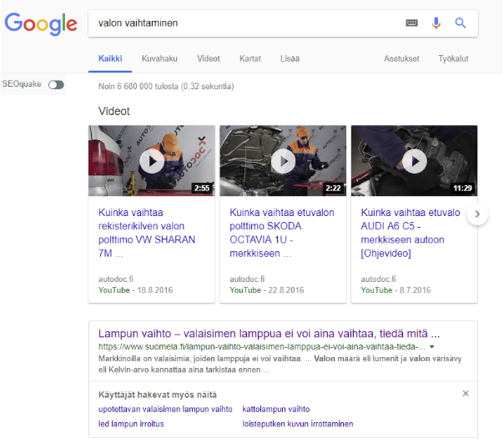Click 'led lampun irroitus' related search
Viewport: 504px width, 443px height.
pos(132,423)
